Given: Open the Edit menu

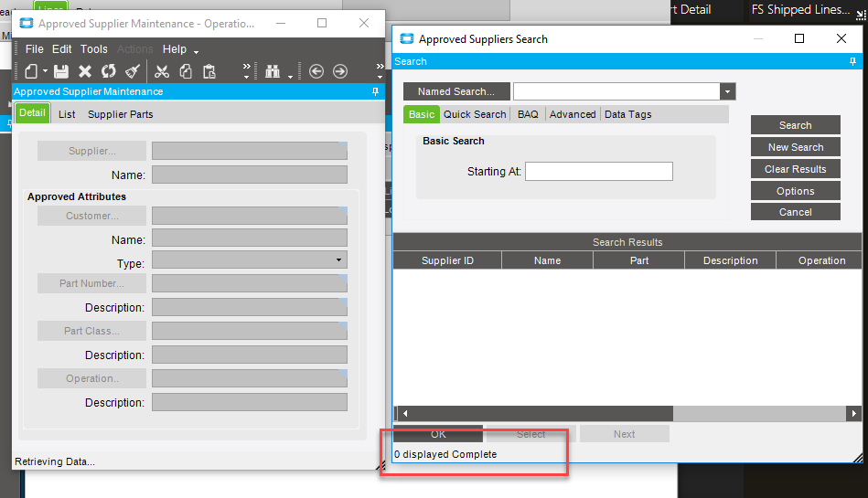Looking at the screenshot, I should click(61, 49).
